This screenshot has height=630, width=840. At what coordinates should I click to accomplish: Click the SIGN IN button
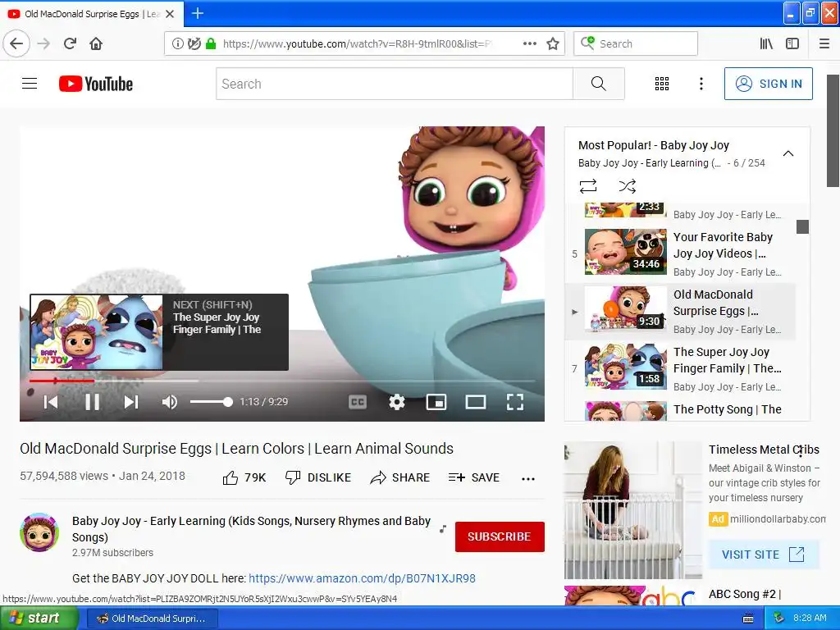(x=768, y=84)
